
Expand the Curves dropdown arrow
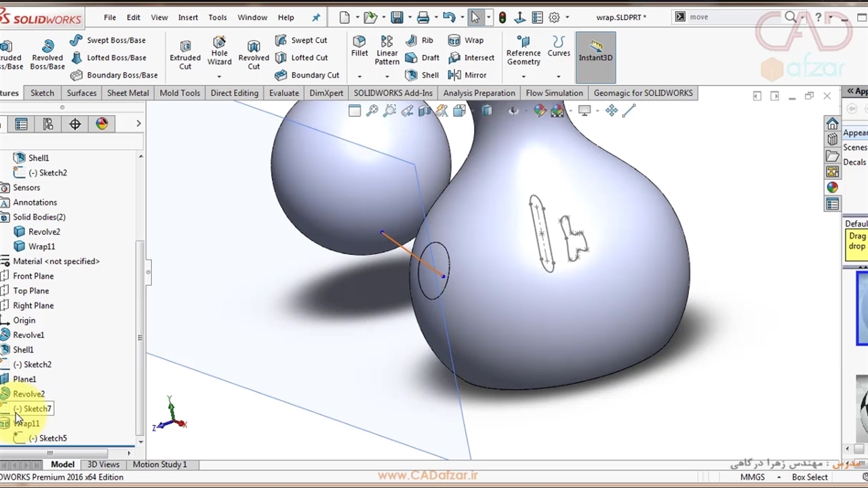(x=558, y=76)
